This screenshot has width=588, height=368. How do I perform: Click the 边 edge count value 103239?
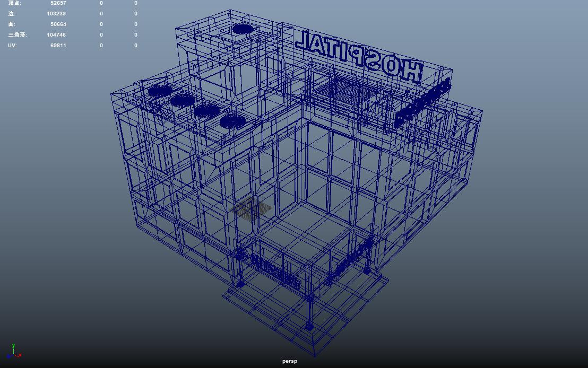point(56,14)
